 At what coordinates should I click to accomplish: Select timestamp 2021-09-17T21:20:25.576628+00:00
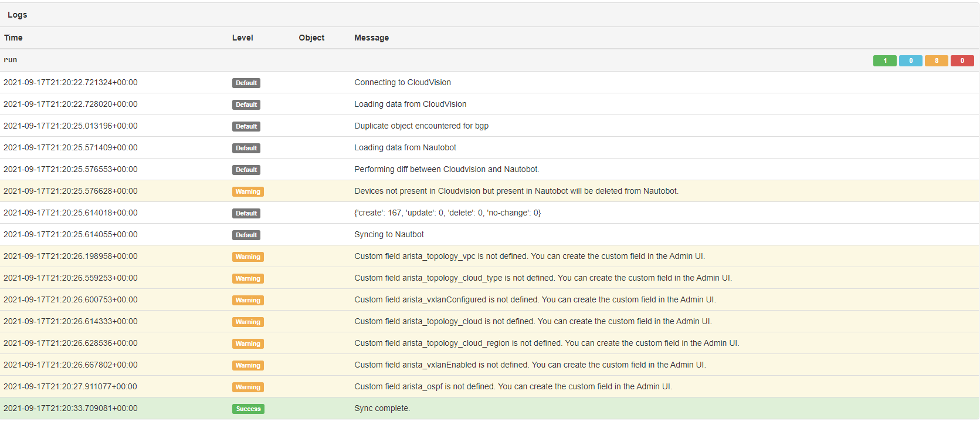pyautogui.click(x=70, y=191)
